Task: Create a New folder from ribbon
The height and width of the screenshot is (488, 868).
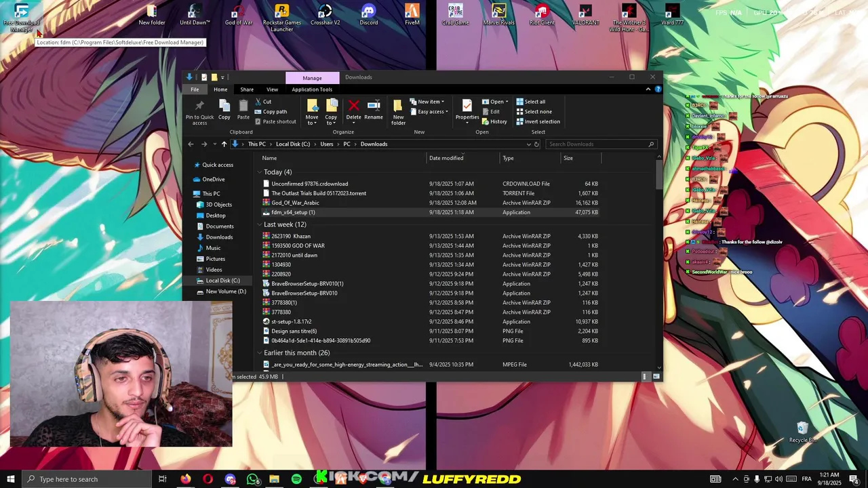Action: (x=398, y=113)
